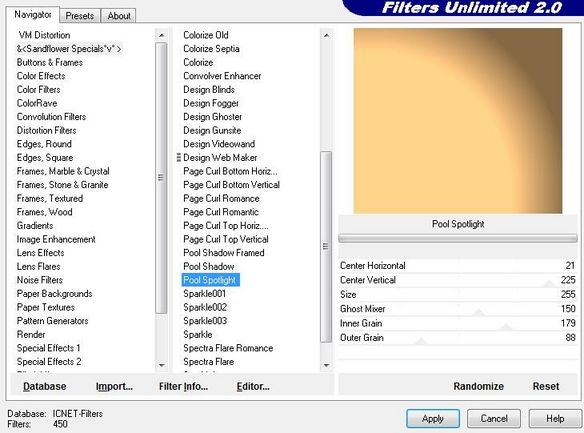Image resolution: width=584 pixels, height=433 pixels.
Task: Select highlighted Pool Spotlight filter
Action: (x=210, y=280)
